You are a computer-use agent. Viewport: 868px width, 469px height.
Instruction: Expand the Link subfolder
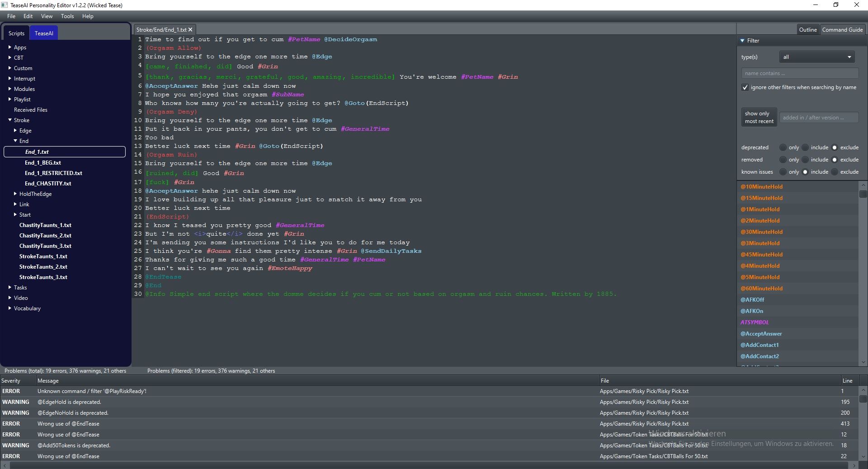(x=15, y=204)
